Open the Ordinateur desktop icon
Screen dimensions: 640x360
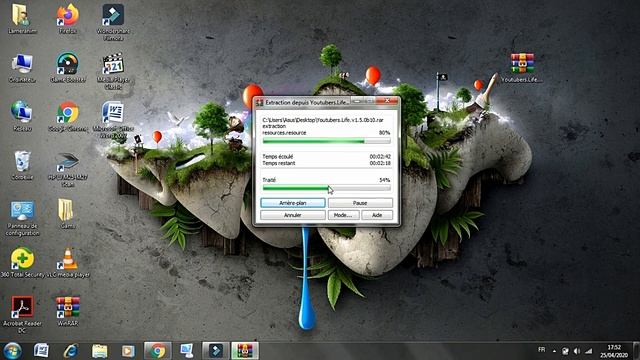click(x=22, y=68)
